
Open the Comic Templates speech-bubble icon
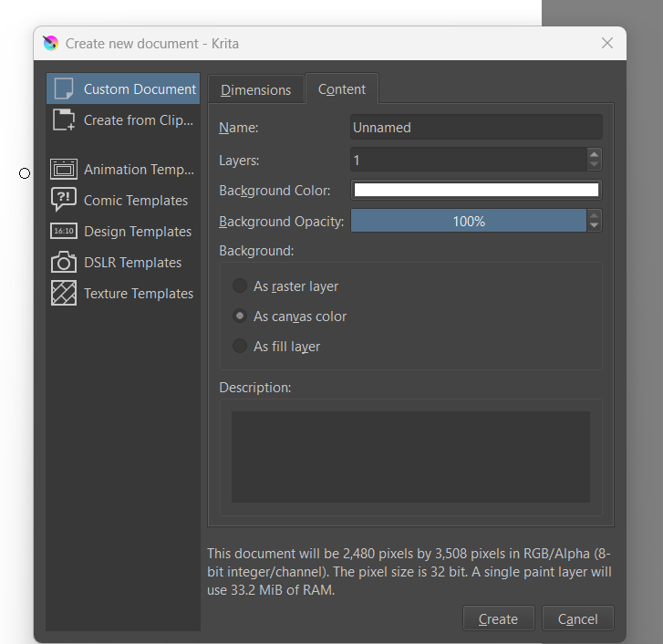63,201
